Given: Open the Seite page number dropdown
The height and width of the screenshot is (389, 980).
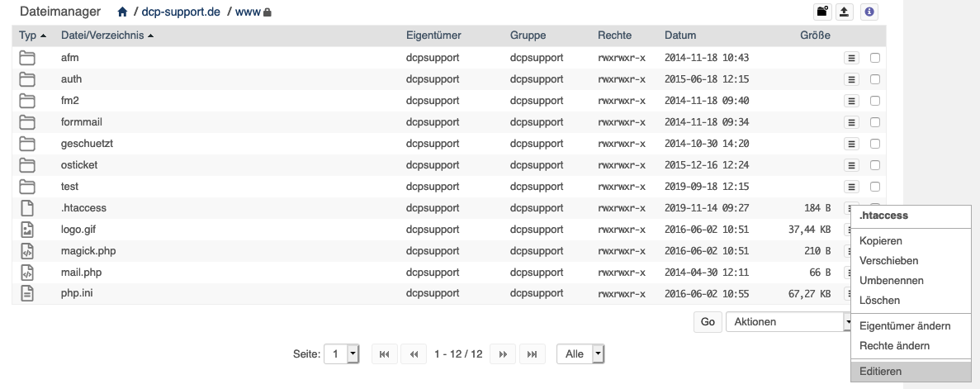Looking at the screenshot, I should click(x=341, y=354).
